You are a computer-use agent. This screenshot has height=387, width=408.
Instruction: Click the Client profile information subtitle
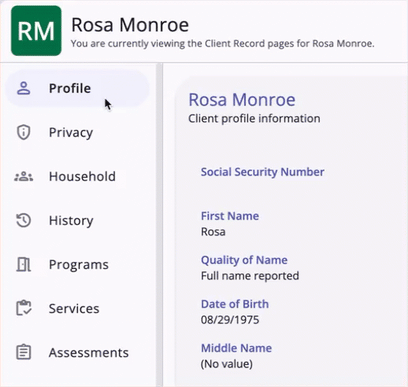pyautogui.click(x=254, y=119)
